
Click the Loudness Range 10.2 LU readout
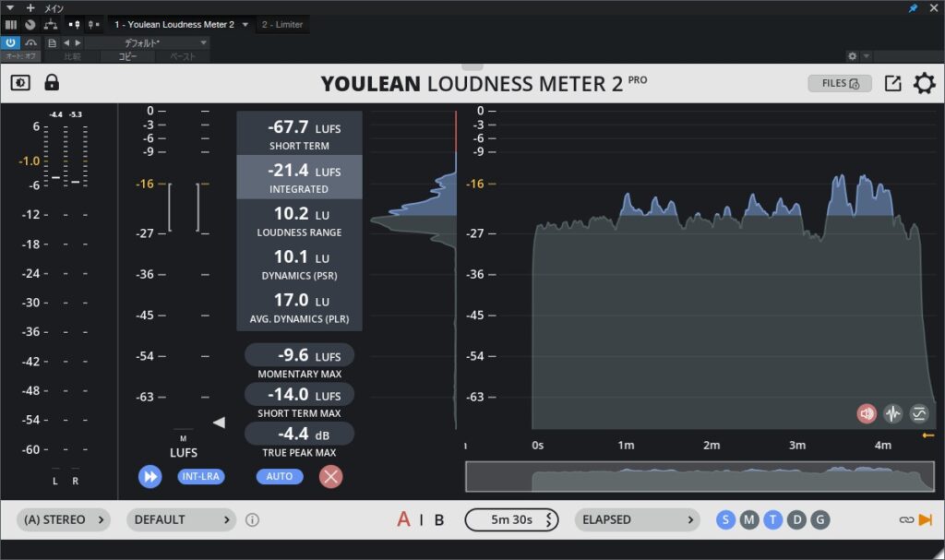click(300, 220)
